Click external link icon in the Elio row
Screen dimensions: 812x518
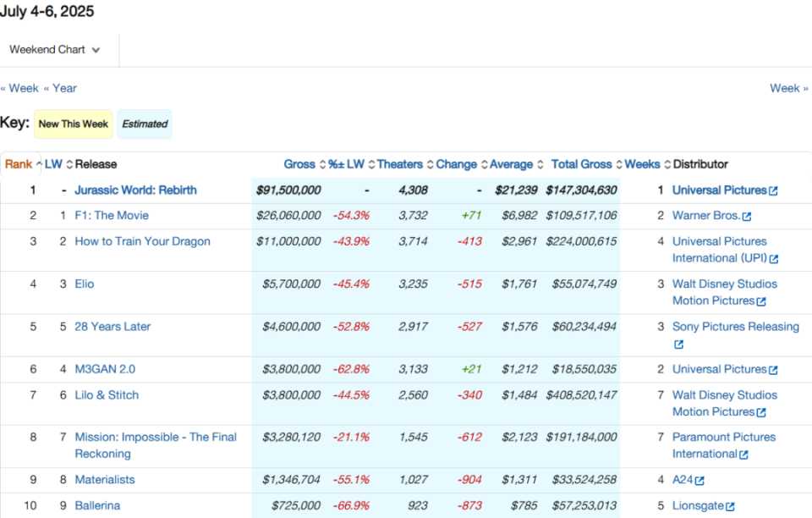(761, 301)
